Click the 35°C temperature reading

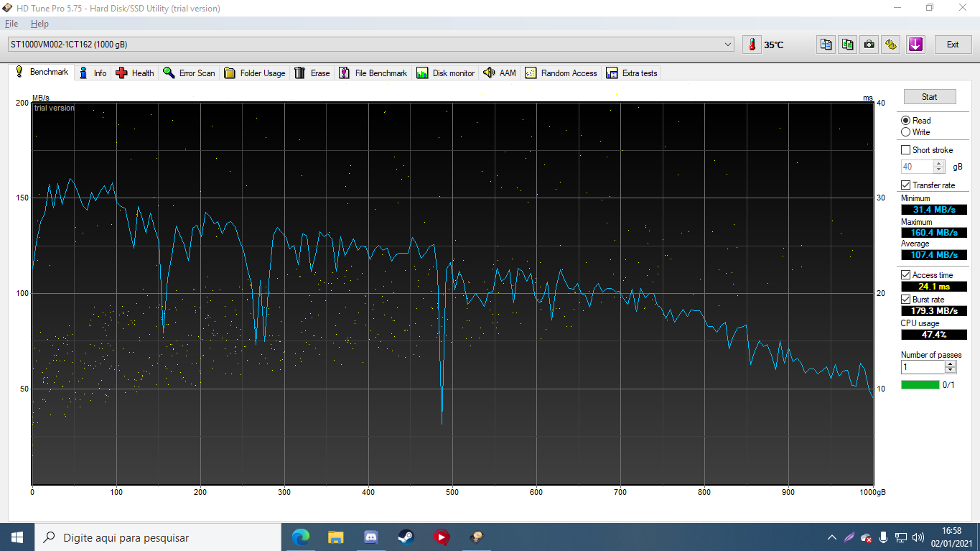pos(774,45)
